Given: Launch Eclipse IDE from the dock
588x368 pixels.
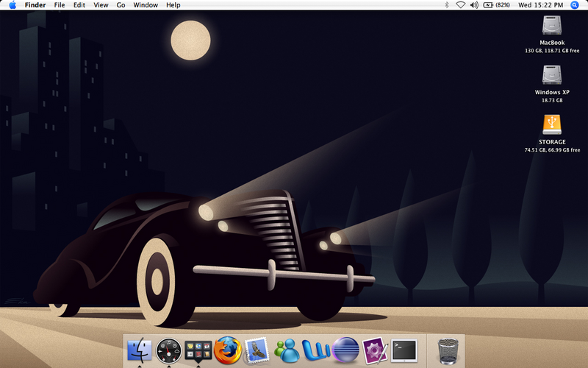Looking at the screenshot, I should point(345,350).
